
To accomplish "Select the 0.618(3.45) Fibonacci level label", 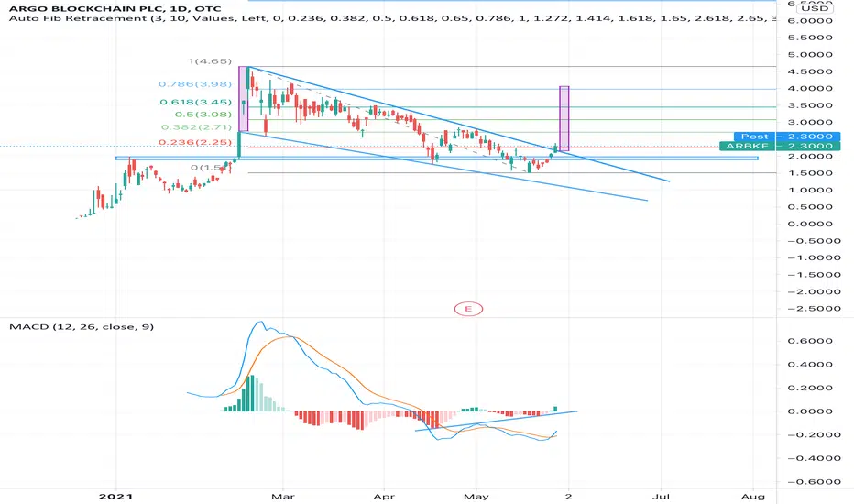I will tap(195, 102).
